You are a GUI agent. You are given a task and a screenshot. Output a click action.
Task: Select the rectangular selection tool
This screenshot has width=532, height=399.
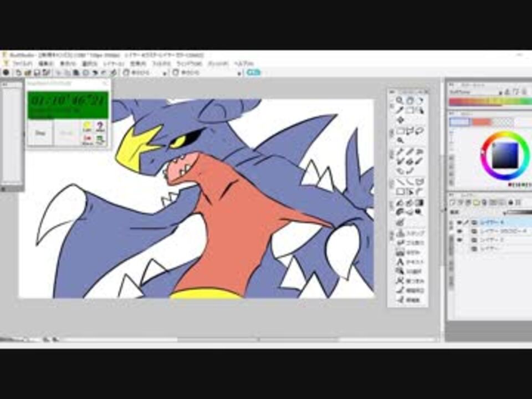point(400,131)
